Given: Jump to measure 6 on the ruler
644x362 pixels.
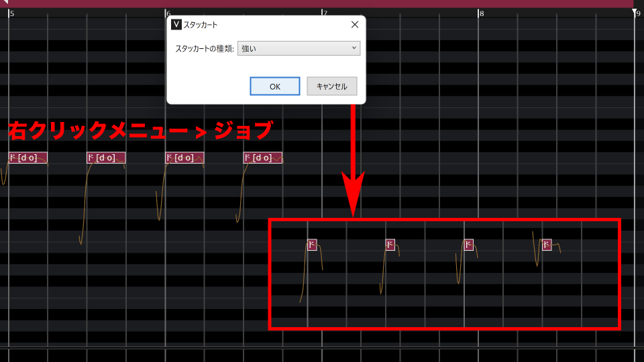Looking at the screenshot, I should 168,13.
